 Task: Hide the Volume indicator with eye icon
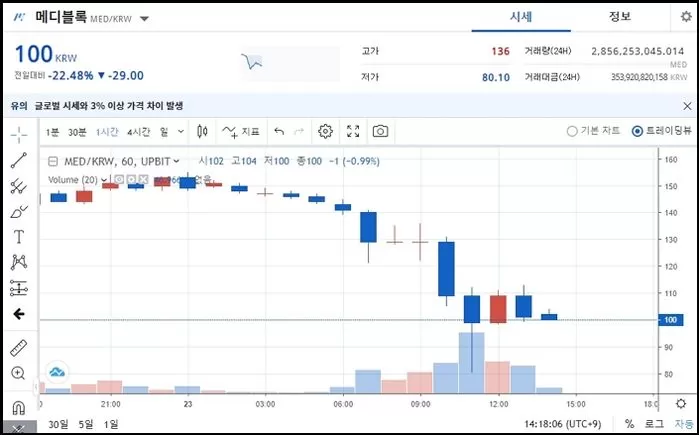click(x=119, y=180)
